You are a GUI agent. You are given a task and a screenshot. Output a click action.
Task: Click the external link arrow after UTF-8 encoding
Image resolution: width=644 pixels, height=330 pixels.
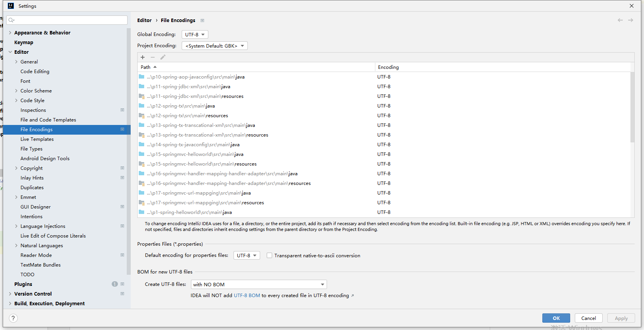[x=353, y=296]
